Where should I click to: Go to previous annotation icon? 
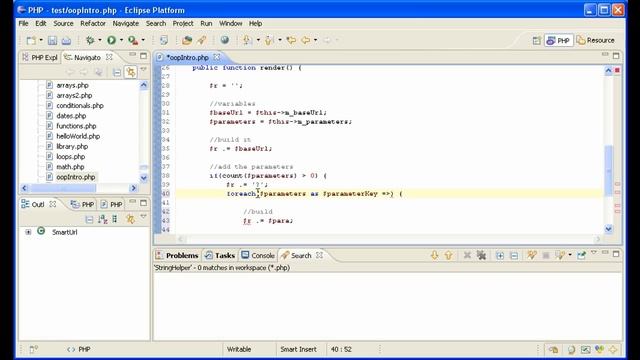(269, 40)
